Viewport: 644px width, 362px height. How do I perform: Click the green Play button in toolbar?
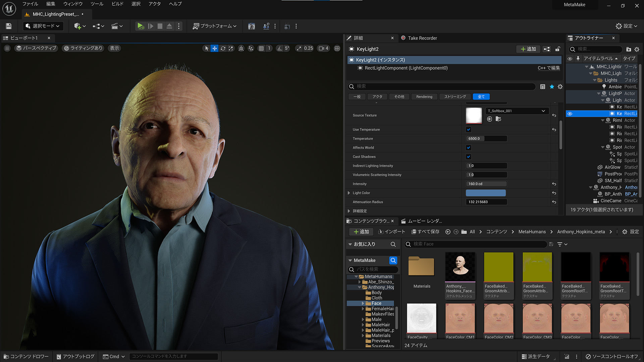pos(141,26)
